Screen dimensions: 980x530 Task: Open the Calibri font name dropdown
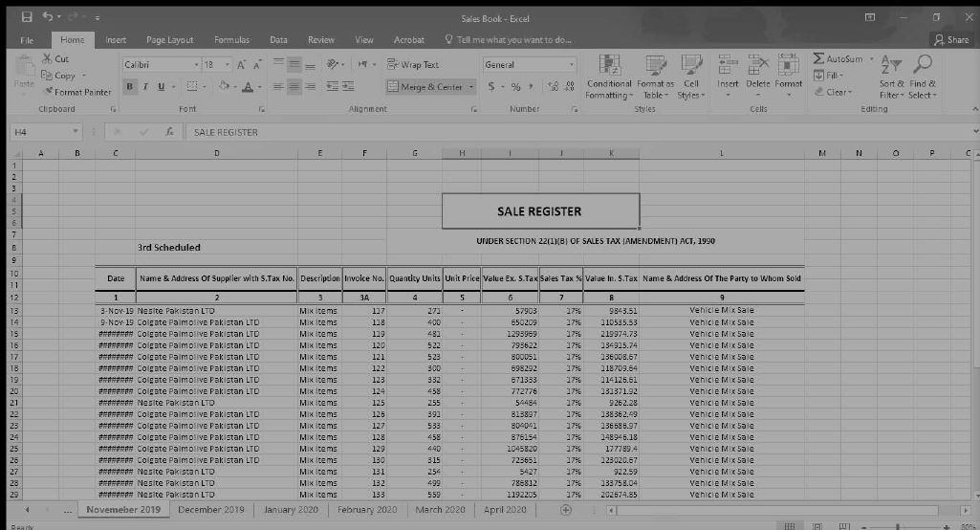click(196, 64)
